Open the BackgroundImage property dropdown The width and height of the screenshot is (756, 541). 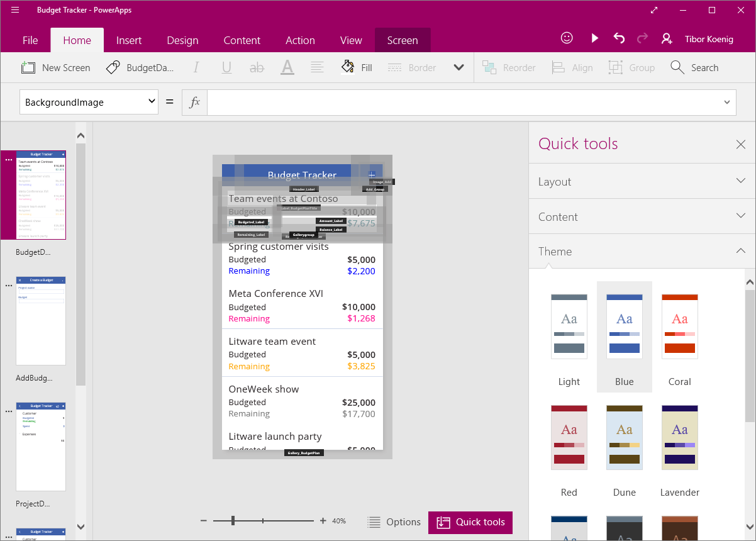pos(89,102)
